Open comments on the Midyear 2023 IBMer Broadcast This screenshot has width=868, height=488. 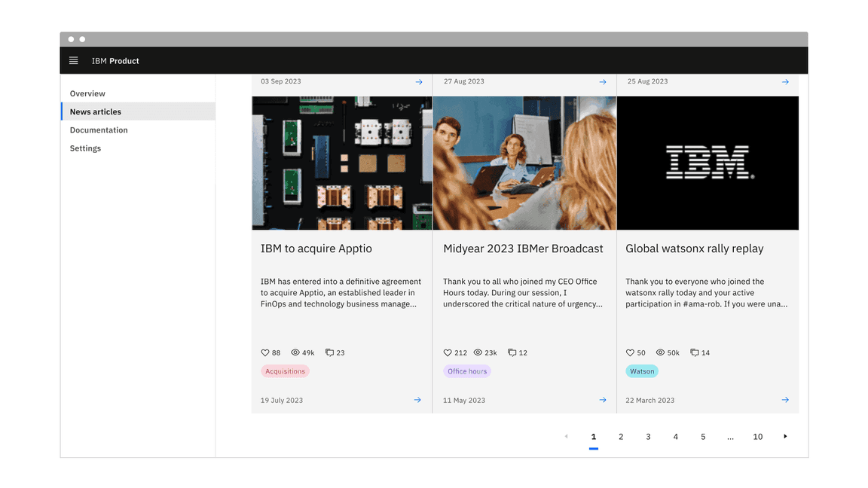511,352
